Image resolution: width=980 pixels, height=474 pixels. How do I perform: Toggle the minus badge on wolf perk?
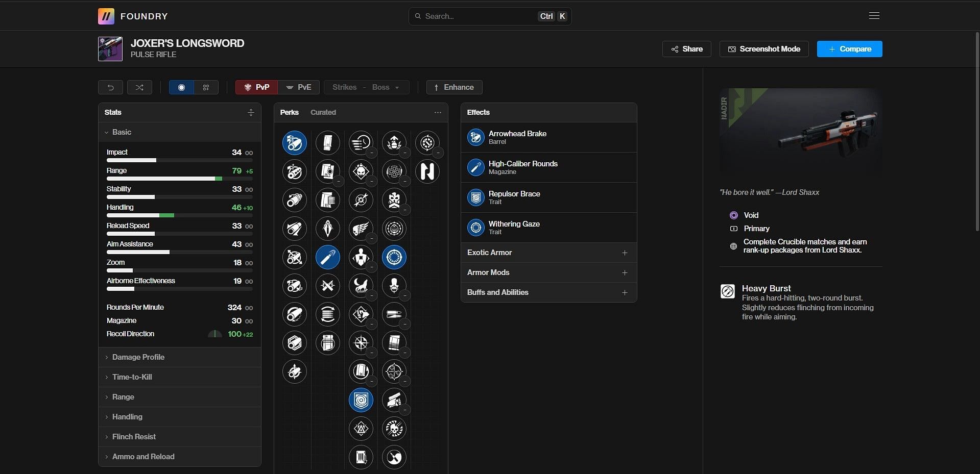pos(371,295)
